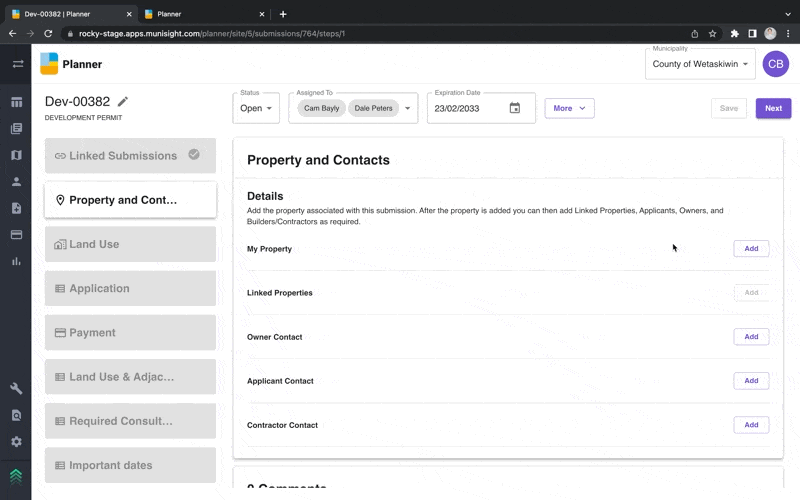800x500 pixels.
Task: Click the edit pencil next to Dev-00382
Action: pos(123,102)
